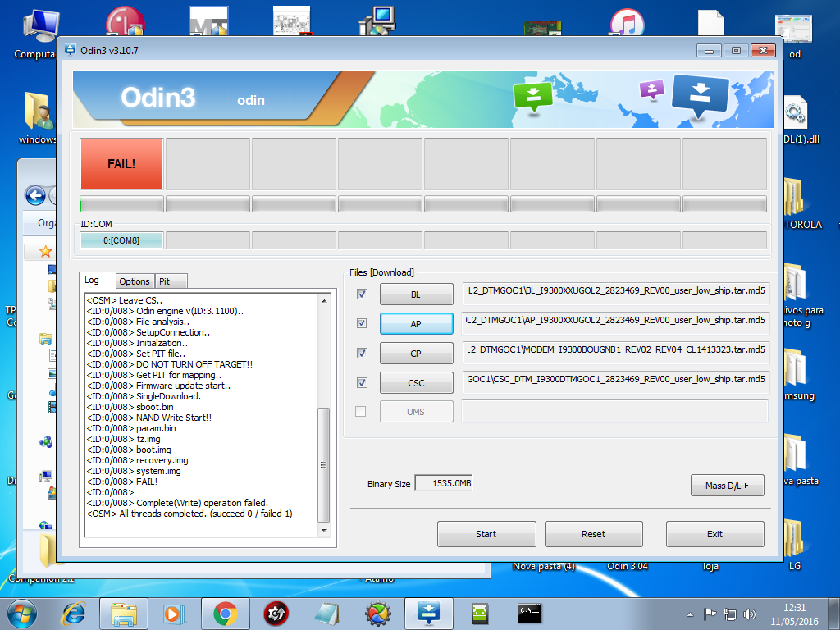
Task: Click 'All threads completed' log line
Action: [x=189, y=514]
